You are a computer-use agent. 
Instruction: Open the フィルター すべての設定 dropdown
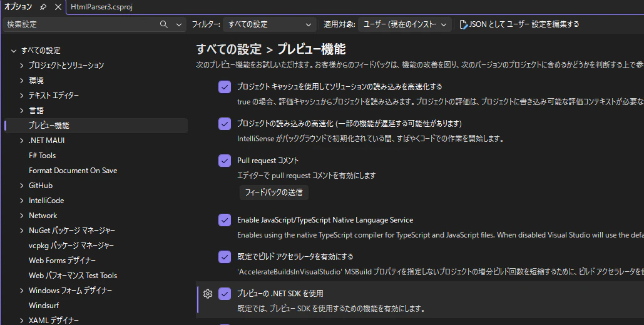(x=269, y=24)
